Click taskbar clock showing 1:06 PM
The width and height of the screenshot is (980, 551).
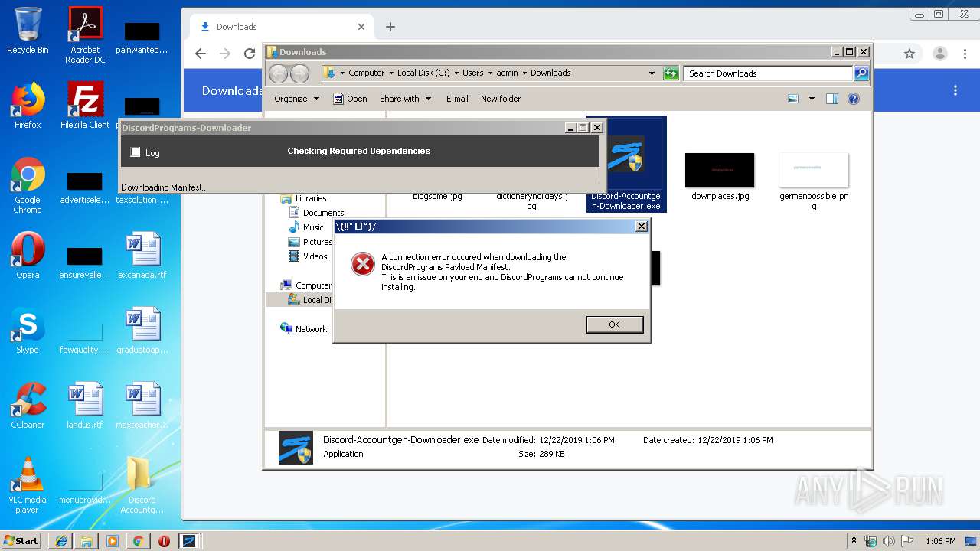pyautogui.click(x=941, y=541)
